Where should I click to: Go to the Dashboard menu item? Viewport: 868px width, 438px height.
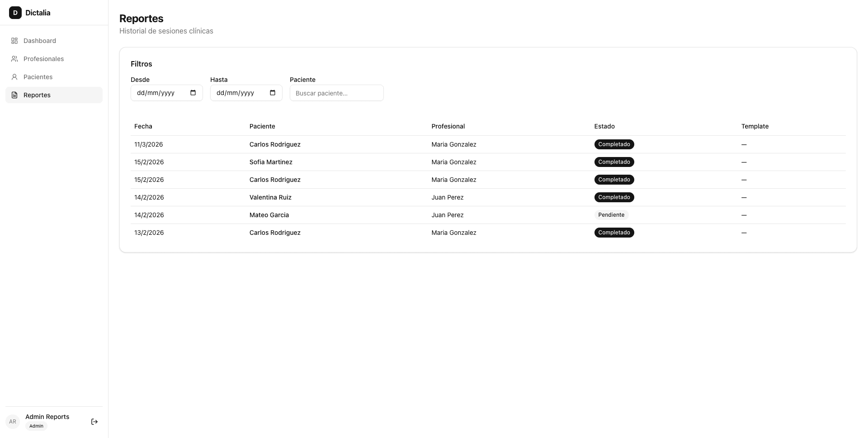(40, 41)
